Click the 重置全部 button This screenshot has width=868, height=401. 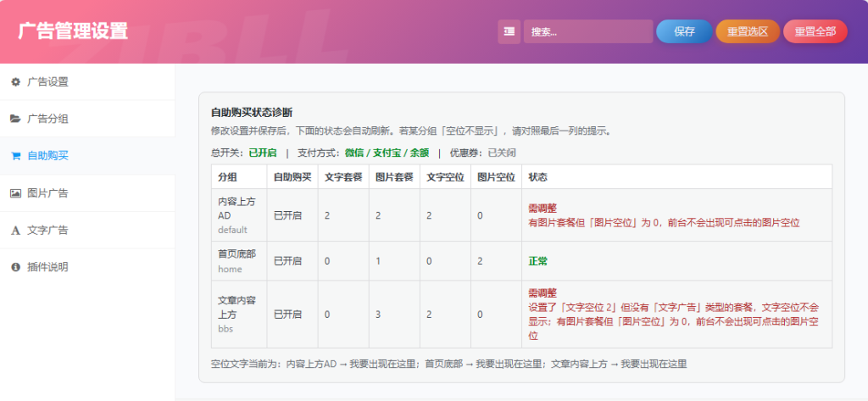point(815,31)
